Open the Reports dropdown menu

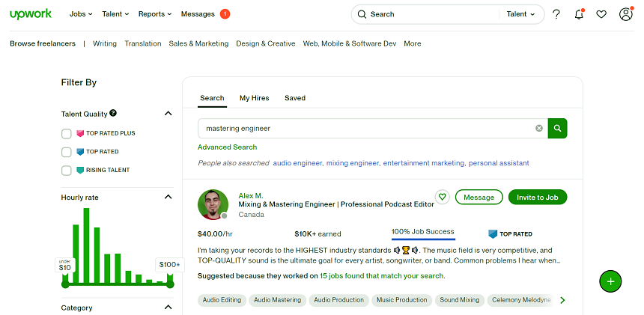pos(155,14)
